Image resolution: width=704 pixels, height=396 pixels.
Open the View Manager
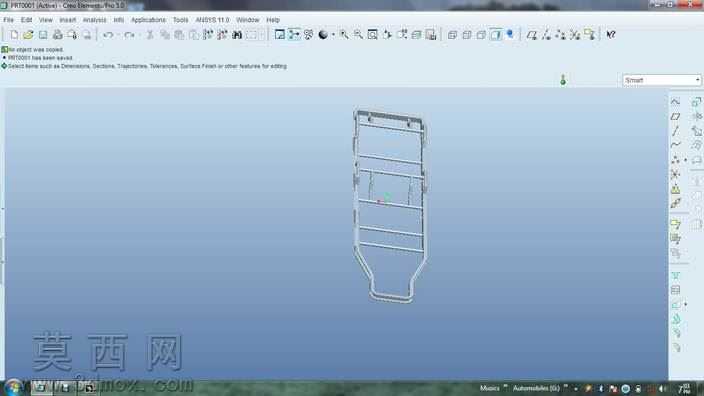pyautogui.click(x=431, y=35)
